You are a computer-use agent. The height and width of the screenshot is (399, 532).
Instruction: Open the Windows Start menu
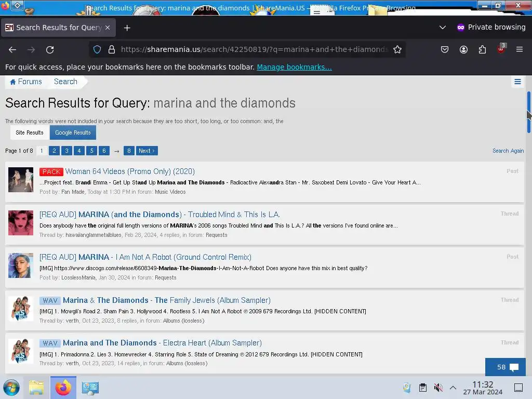coord(11,388)
